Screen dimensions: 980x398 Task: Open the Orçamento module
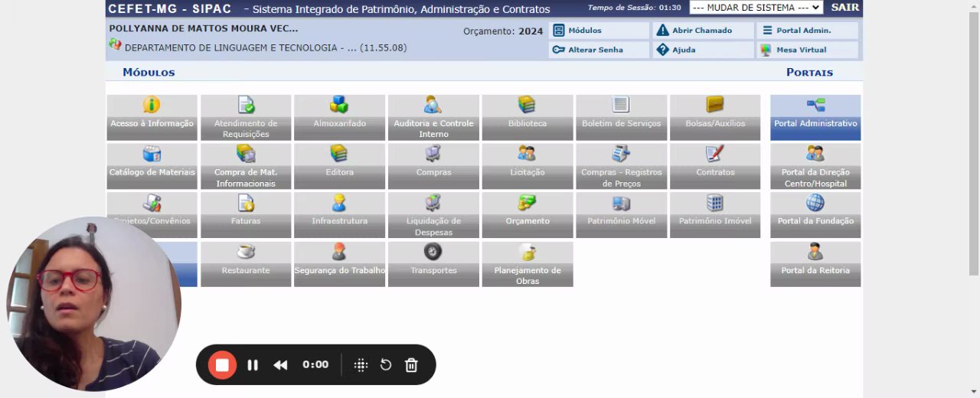click(528, 215)
